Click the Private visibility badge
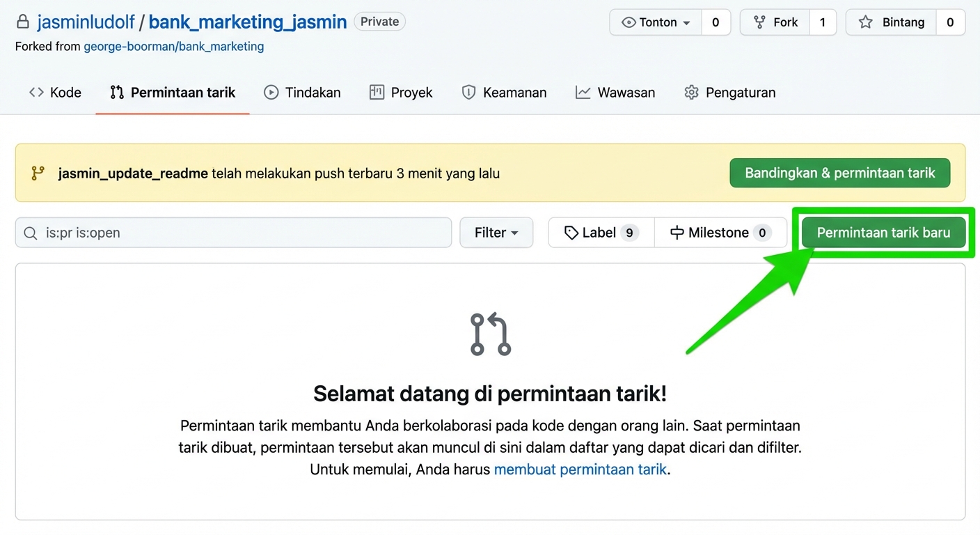This screenshot has height=535, width=980. pyautogui.click(x=379, y=22)
